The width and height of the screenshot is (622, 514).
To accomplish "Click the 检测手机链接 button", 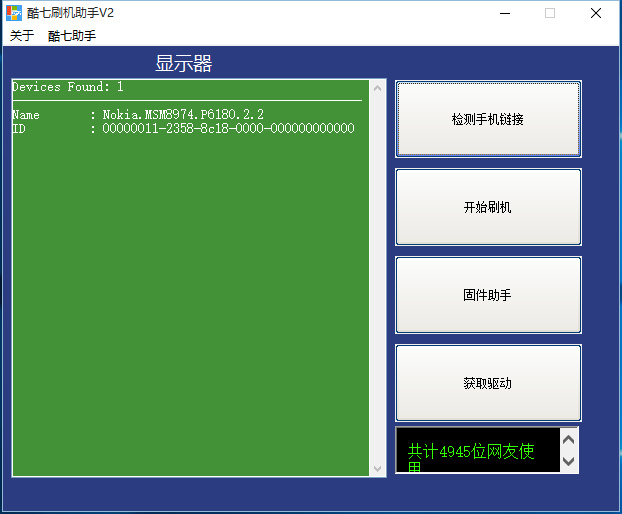I will point(488,119).
